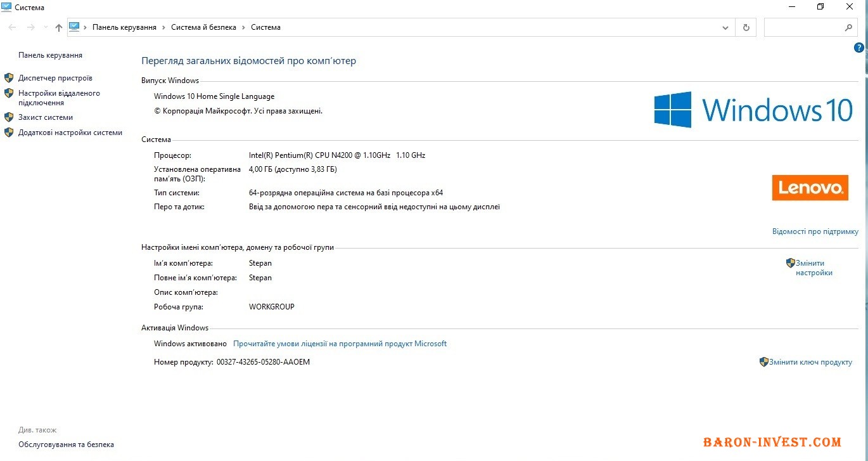Click Змінити настройки link

(814, 268)
